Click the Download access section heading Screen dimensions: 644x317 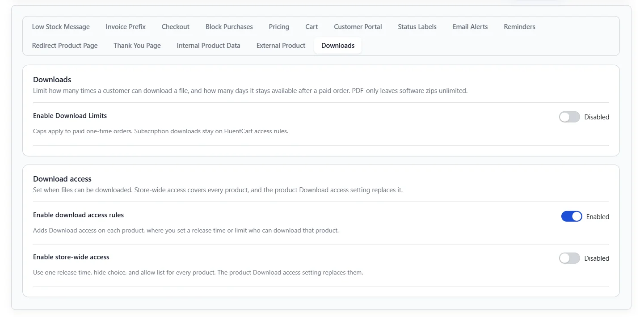[x=62, y=179]
